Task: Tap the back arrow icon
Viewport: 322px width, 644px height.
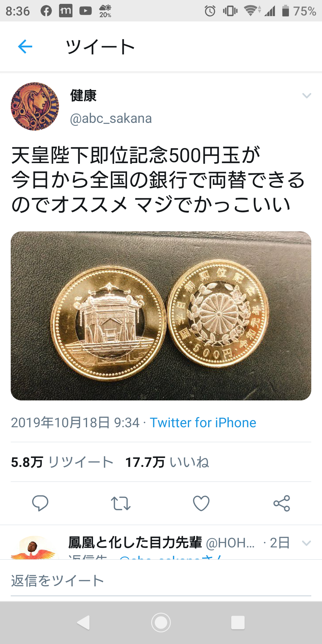Action: click(25, 47)
